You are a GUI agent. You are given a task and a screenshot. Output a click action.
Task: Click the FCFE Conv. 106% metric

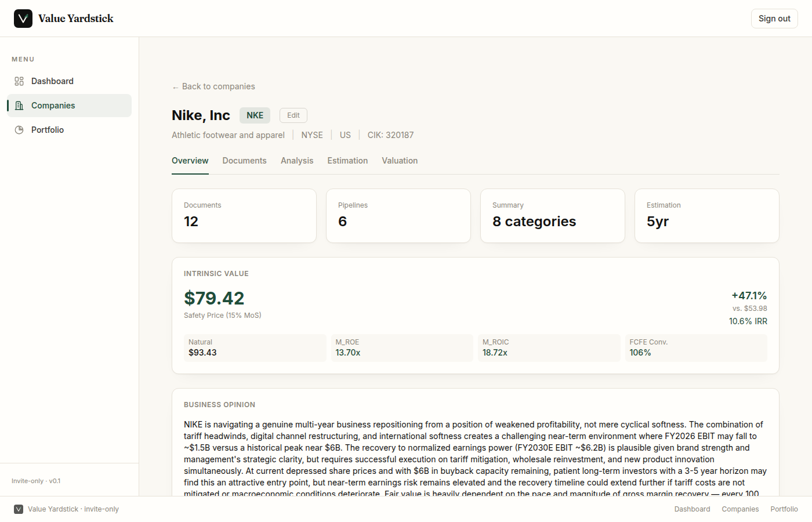[x=696, y=348]
